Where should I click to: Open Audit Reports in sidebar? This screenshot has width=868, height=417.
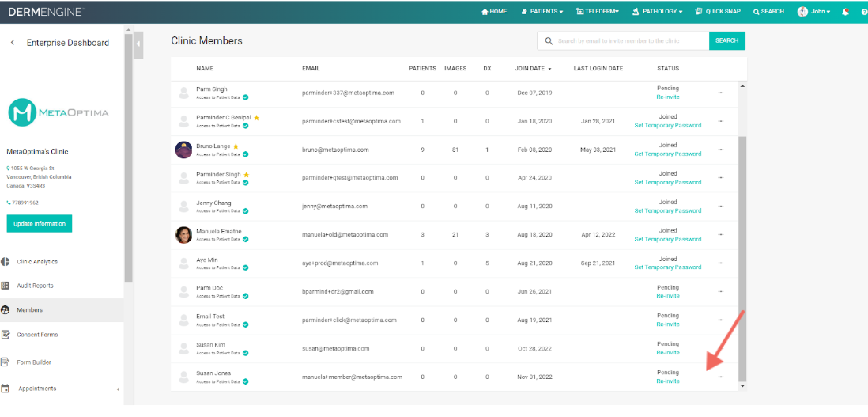tap(35, 286)
